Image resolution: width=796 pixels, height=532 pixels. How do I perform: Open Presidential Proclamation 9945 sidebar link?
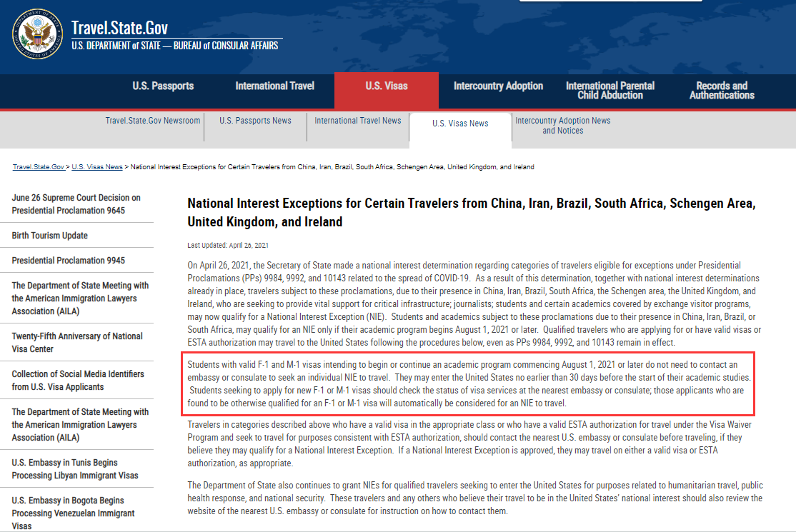69,260
